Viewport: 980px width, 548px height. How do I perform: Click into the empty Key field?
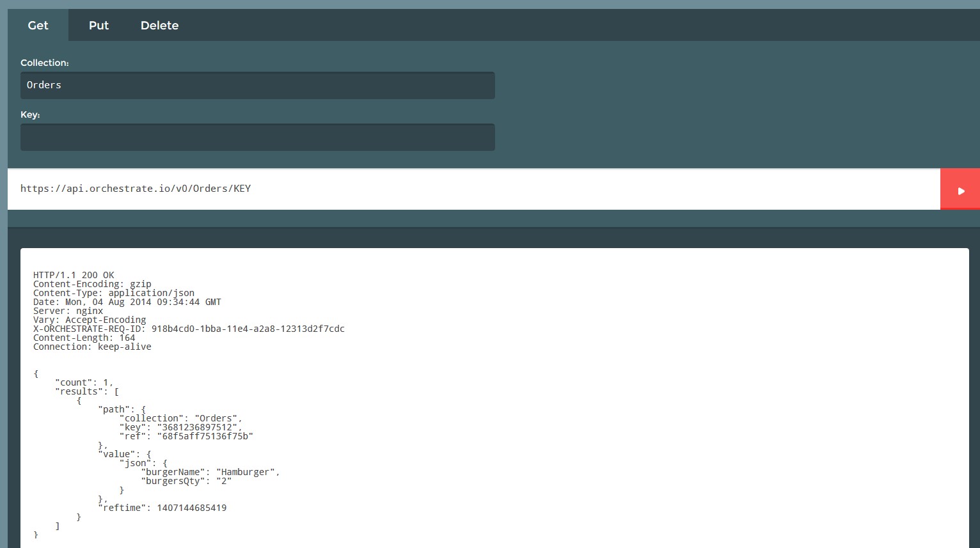257,137
